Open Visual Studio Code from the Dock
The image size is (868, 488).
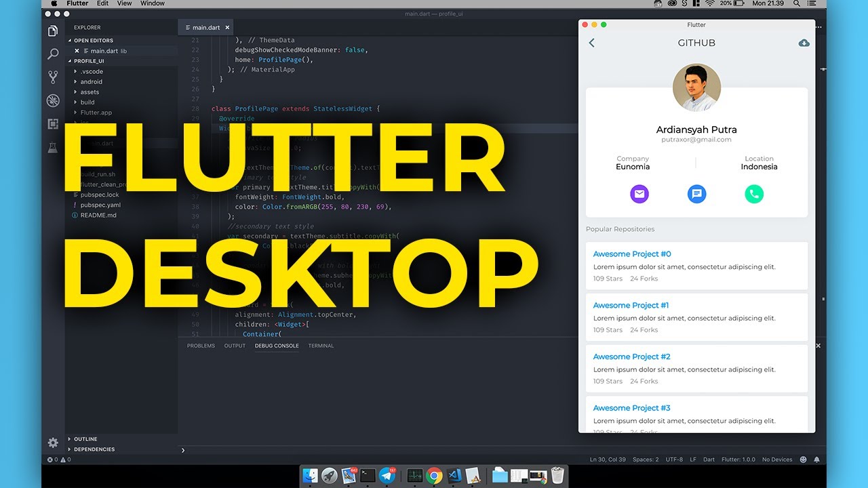point(454,476)
